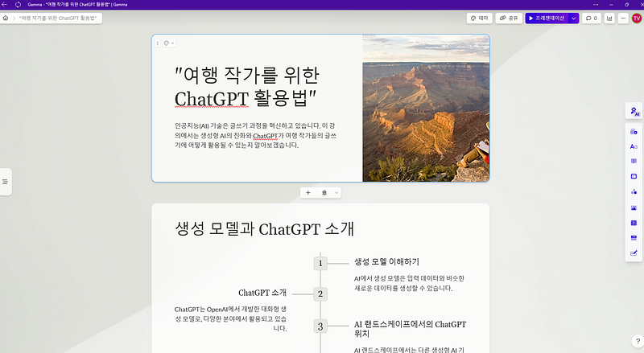
Task: Open the help question mark button
Action: click(638, 341)
